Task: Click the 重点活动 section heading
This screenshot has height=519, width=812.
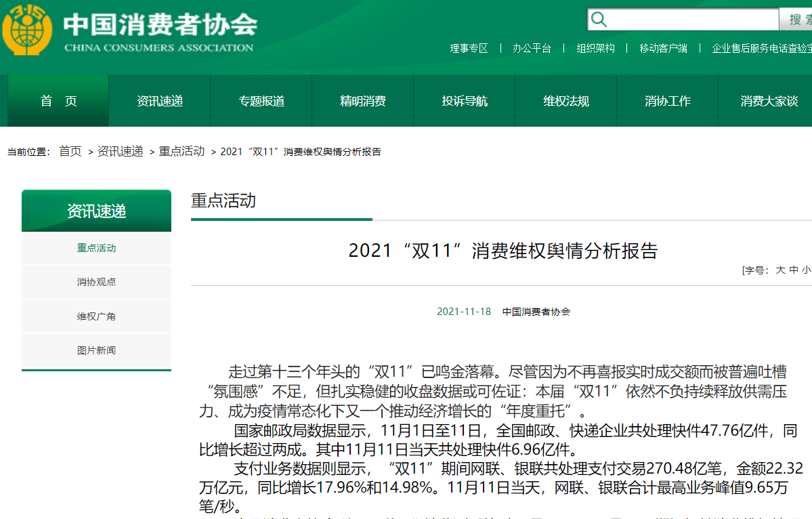Action: click(223, 201)
